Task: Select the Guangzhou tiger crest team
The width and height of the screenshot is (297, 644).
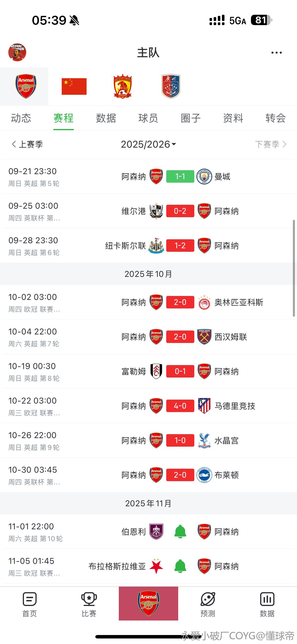Action: 122,86
